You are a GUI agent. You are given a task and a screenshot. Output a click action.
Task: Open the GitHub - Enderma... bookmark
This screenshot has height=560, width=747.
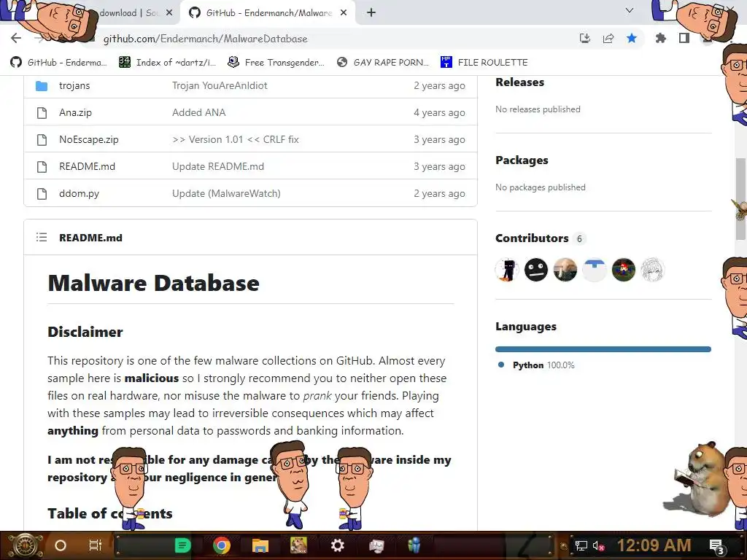coord(58,63)
